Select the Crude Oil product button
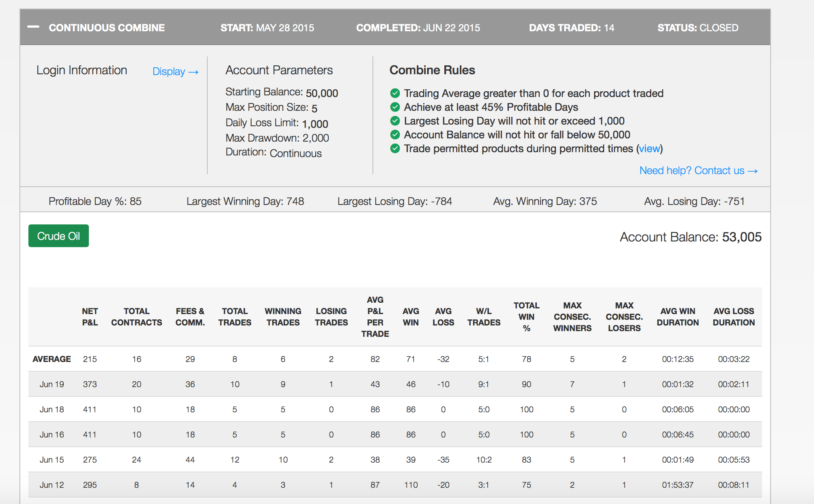 pos(58,236)
